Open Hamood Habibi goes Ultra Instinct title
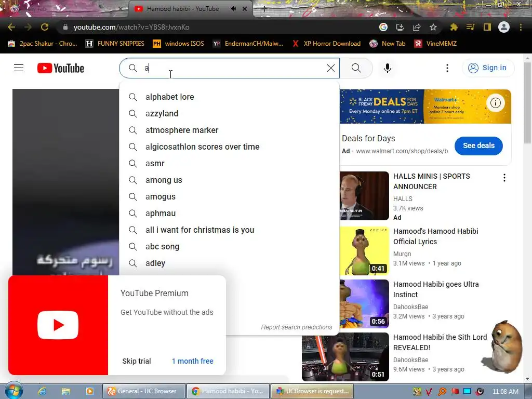Viewport: 532px width, 399px height. click(x=436, y=289)
